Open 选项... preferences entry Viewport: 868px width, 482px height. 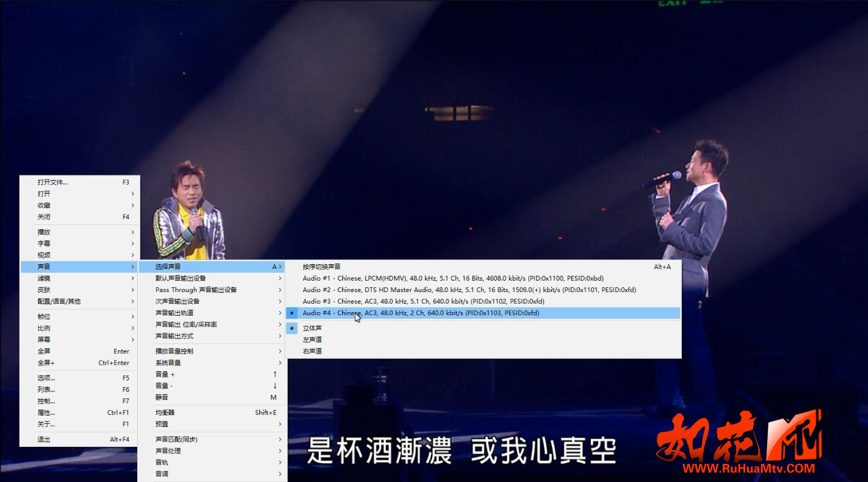pos(79,378)
